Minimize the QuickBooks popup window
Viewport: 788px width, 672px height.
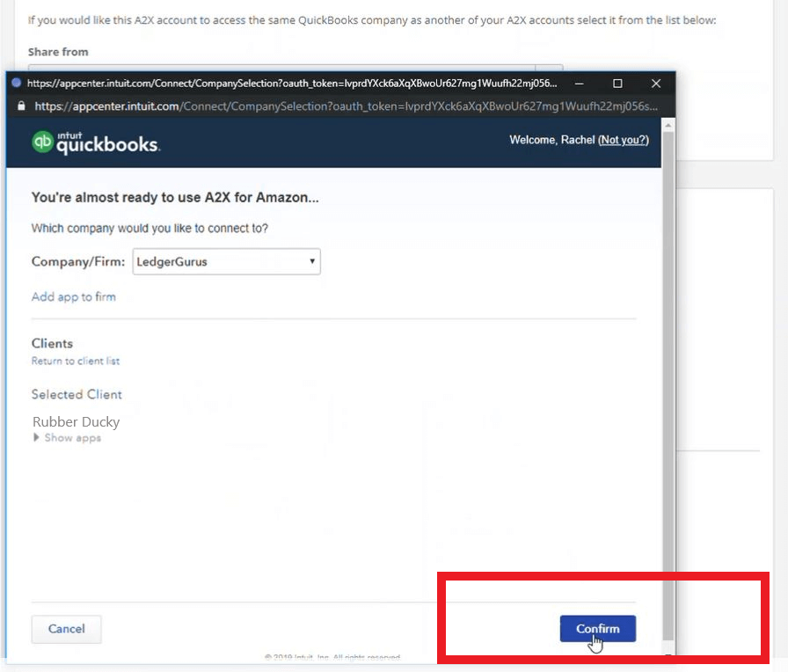(579, 84)
